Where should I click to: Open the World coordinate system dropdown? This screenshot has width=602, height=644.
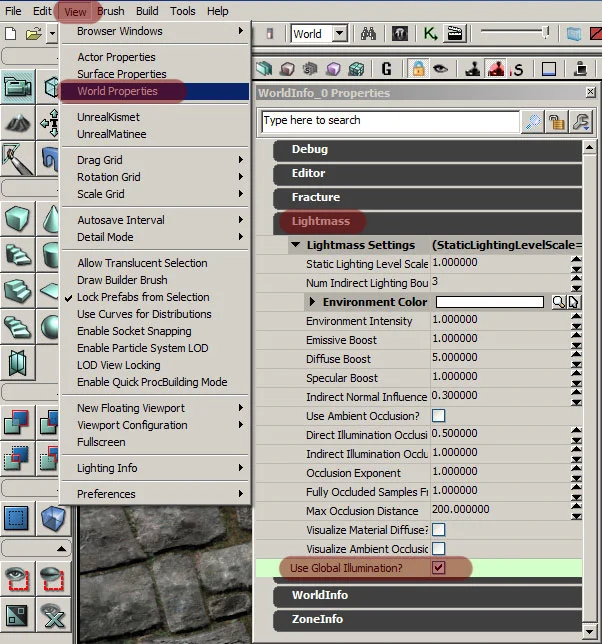click(339, 34)
